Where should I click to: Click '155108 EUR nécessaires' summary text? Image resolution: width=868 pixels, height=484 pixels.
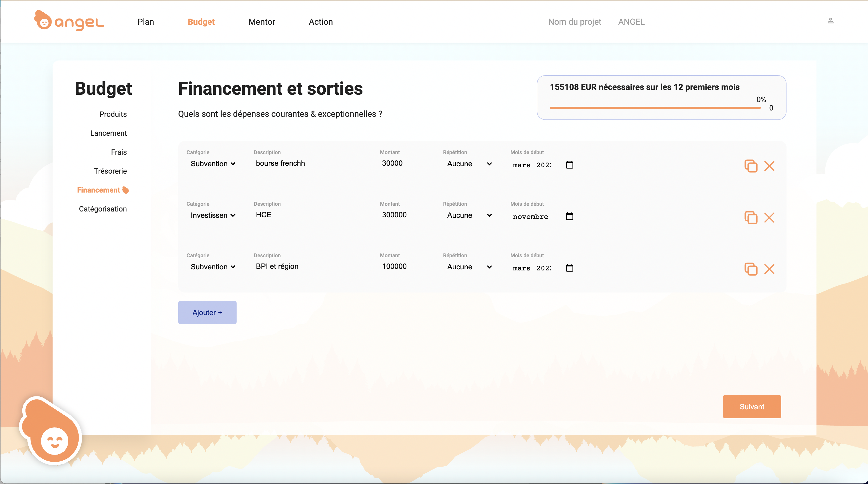point(645,87)
